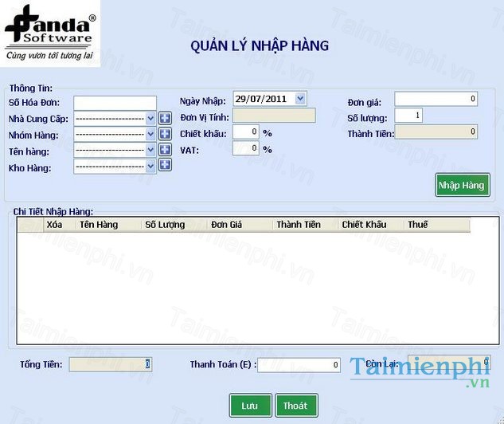Click the Chiết khấu percent field

click(x=246, y=132)
